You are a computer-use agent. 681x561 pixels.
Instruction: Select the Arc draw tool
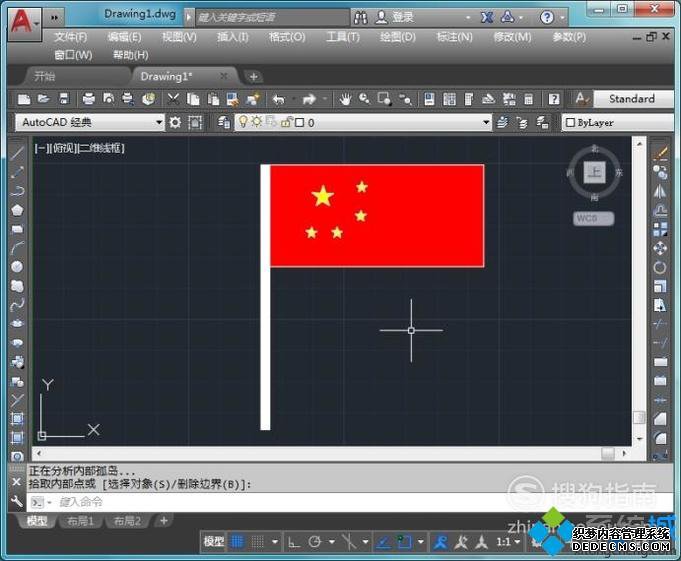[17, 248]
